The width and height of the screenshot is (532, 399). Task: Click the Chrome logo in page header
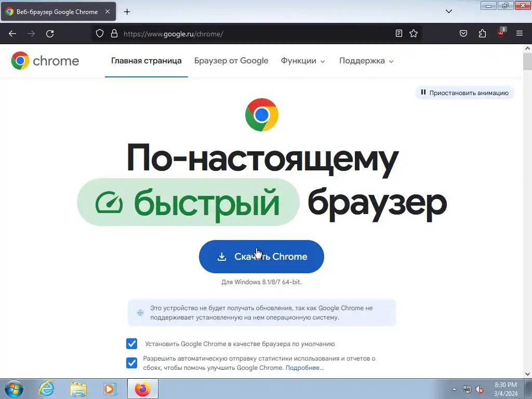pos(20,61)
